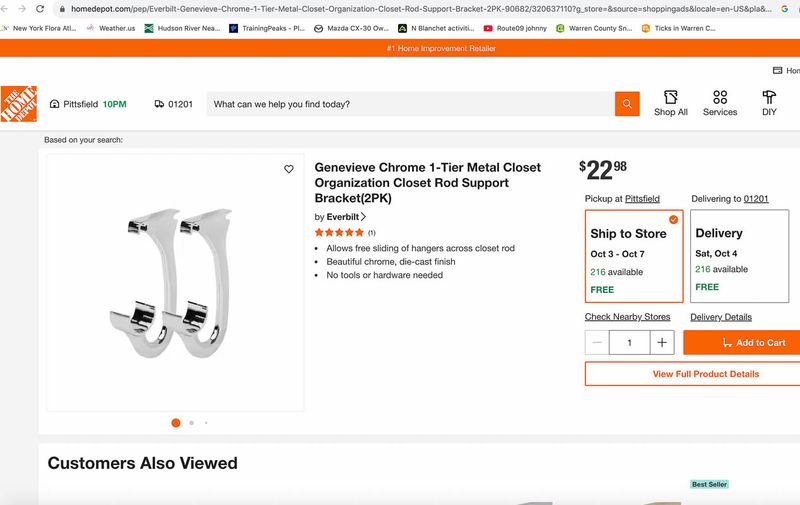Image resolution: width=800 pixels, height=505 pixels.
Task: Click View Full Product Details button
Action: tap(692, 374)
